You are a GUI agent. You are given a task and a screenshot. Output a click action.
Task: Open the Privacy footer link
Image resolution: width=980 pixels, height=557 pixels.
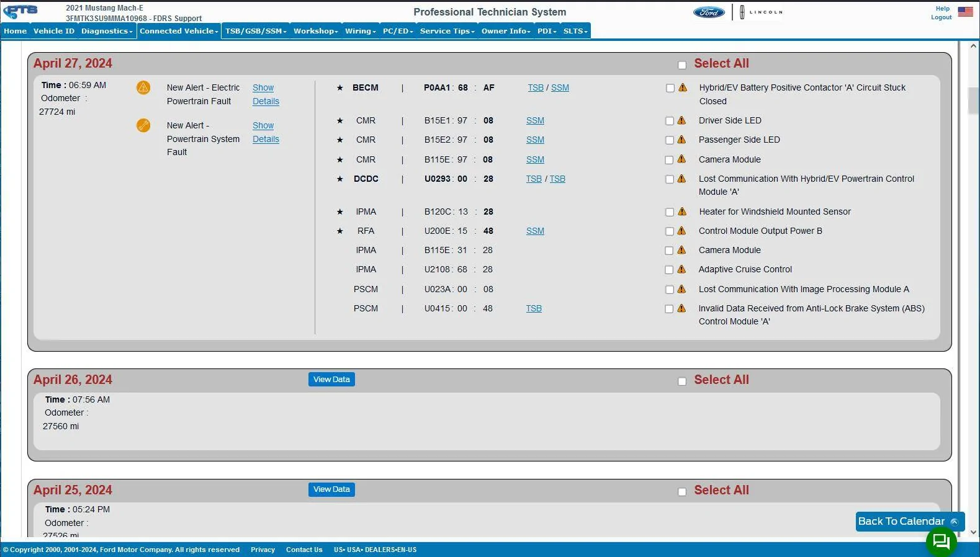click(263, 550)
